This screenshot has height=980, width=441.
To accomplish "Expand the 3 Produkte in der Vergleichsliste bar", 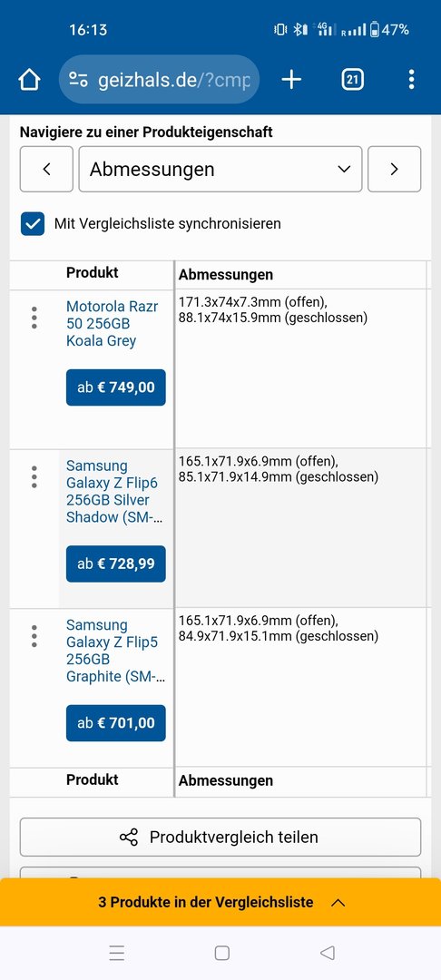I will point(220,903).
